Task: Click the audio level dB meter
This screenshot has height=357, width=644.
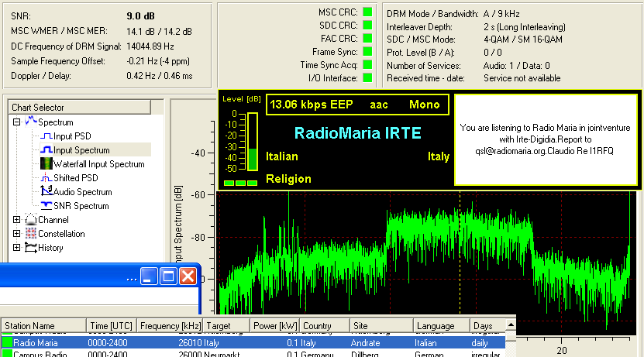Action: (x=252, y=142)
